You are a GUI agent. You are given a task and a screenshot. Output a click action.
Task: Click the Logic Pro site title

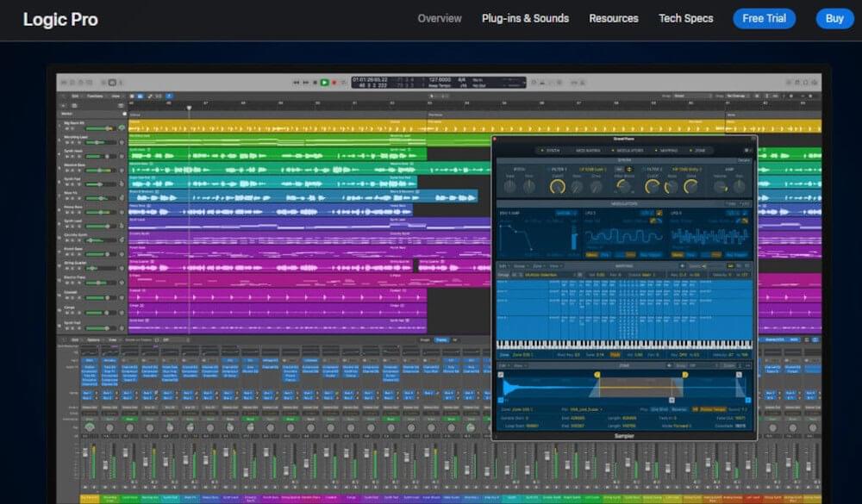(60, 19)
